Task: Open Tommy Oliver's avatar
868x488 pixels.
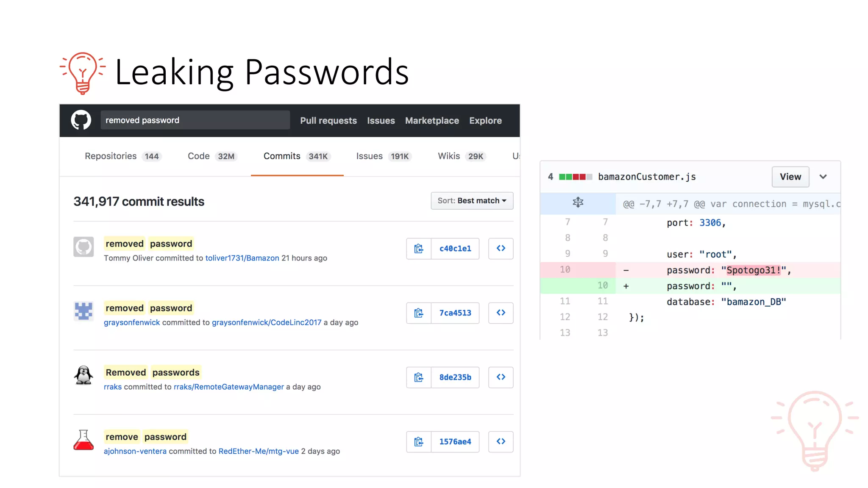Action: pos(83,247)
